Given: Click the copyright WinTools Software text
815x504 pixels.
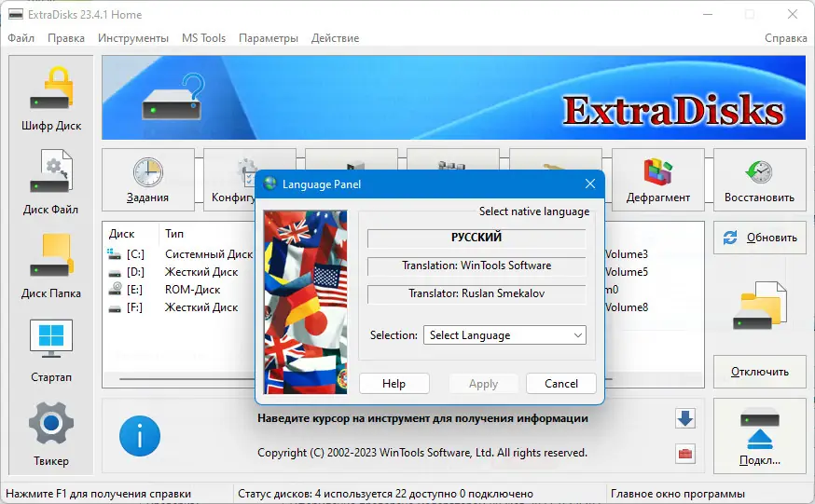Looking at the screenshot, I should pyautogui.click(x=422, y=453).
